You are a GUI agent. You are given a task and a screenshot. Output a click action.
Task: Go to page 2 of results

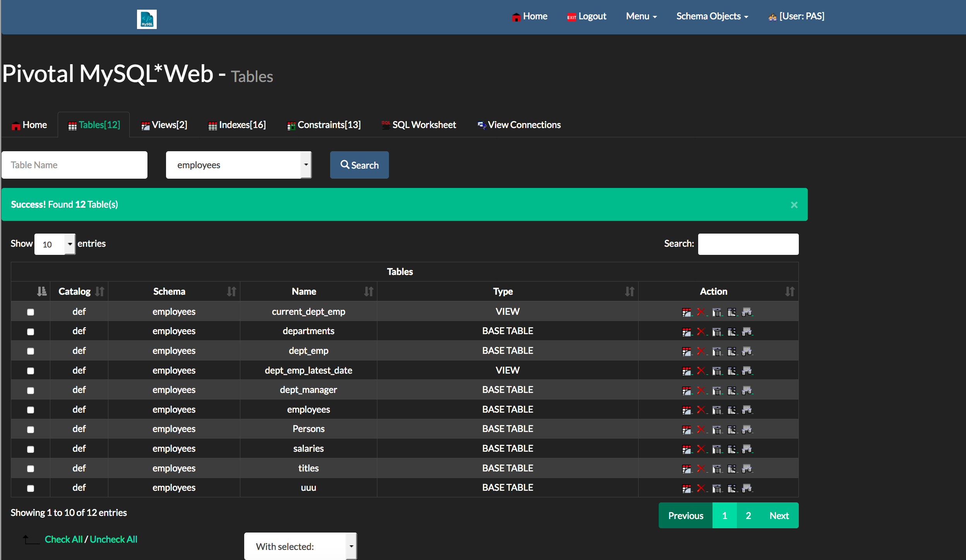pos(748,516)
